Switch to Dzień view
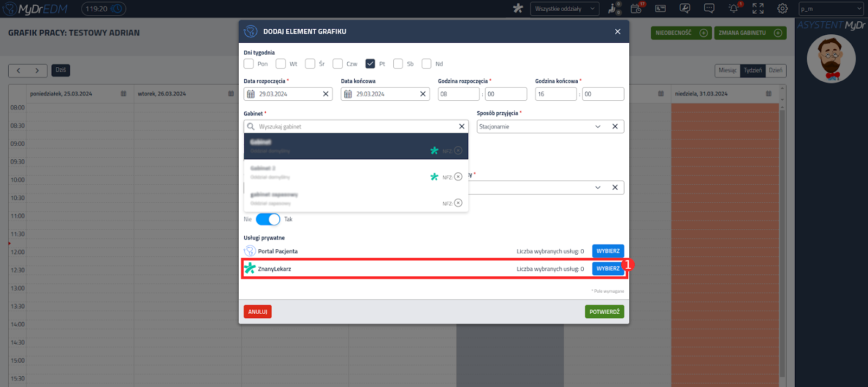Image resolution: width=868 pixels, height=387 pixels. [775, 70]
